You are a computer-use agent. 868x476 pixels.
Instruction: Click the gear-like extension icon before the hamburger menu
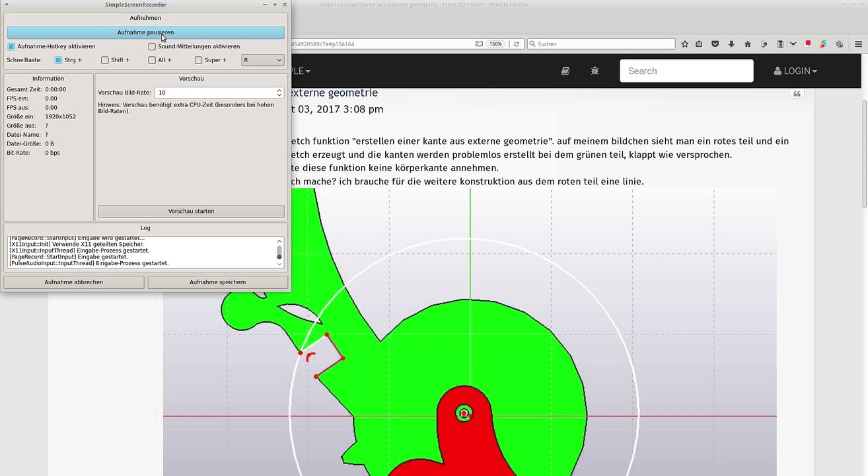[839, 44]
